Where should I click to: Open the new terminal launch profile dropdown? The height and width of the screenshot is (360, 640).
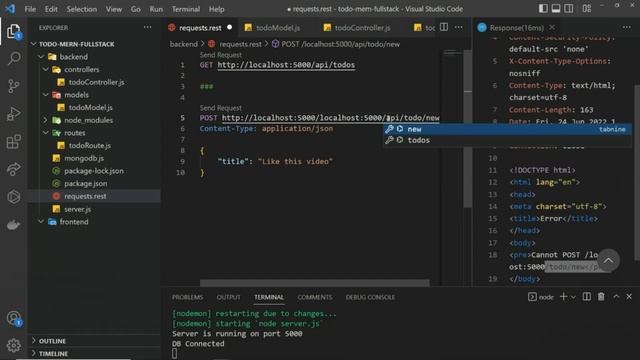click(573, 297)
